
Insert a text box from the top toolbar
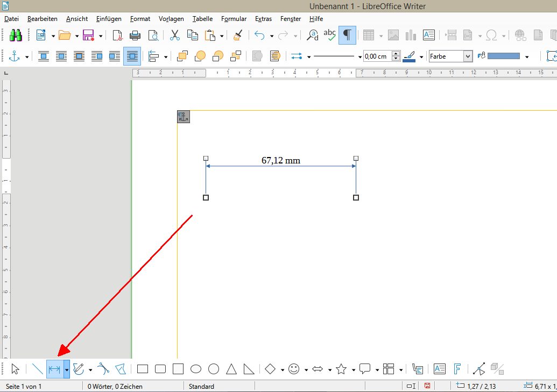point(429,35)
